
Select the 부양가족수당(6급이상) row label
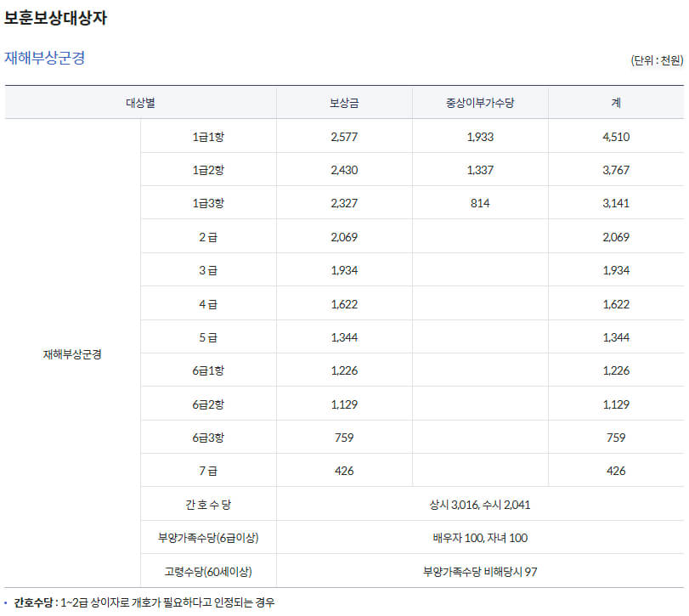(x=207, y=536)
